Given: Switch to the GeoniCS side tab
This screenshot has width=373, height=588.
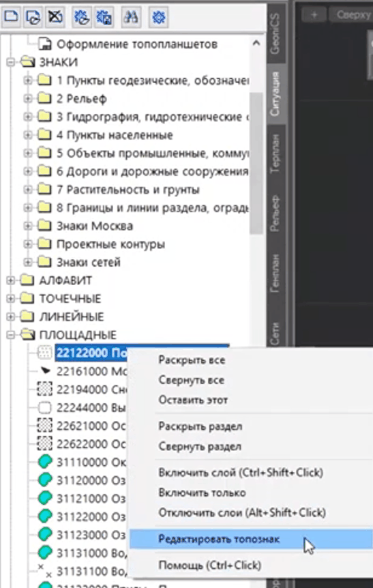Looking at the screenshot, I should (x=276, y=33).
